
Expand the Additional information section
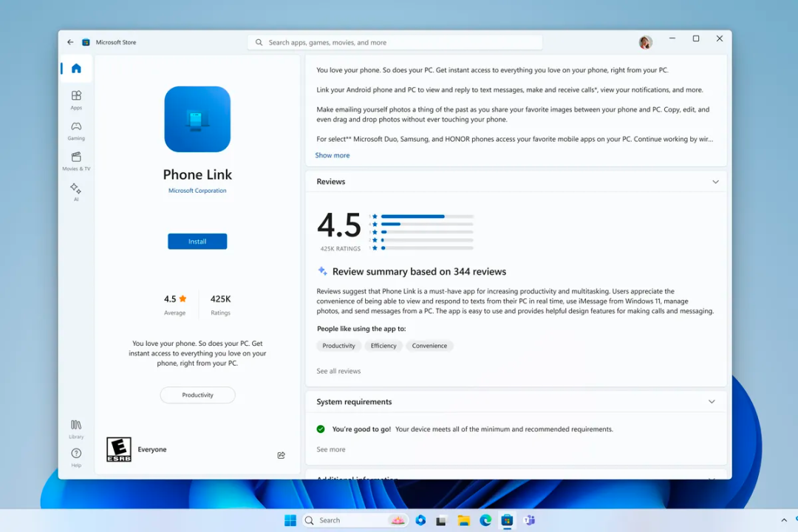[712, 480]
